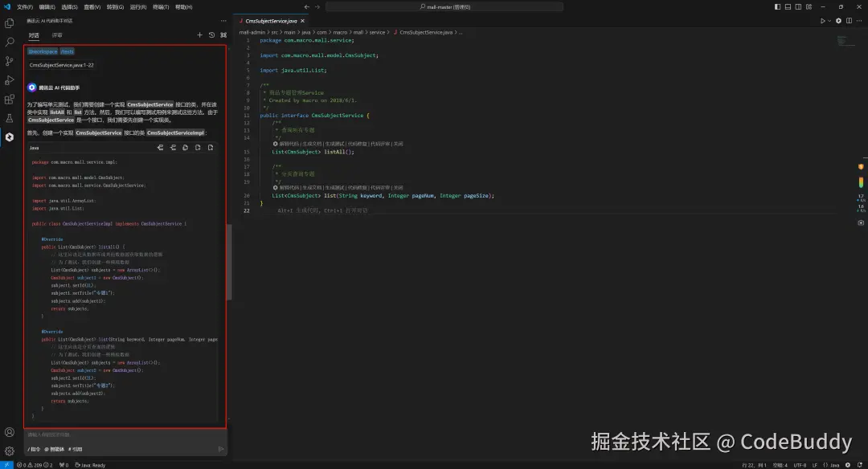868x469 pixels.
Task: Open the run options dropdown arrow
Action: 829,21
